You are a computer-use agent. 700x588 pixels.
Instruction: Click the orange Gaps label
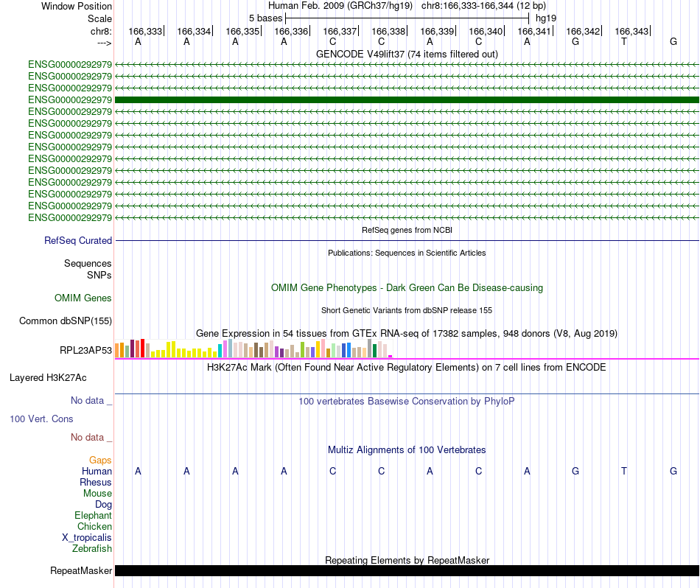click(x=100, y=460)
